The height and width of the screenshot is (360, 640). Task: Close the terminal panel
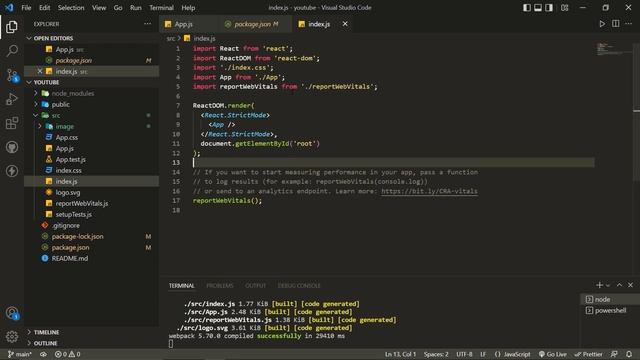click(x=630, y=285)
